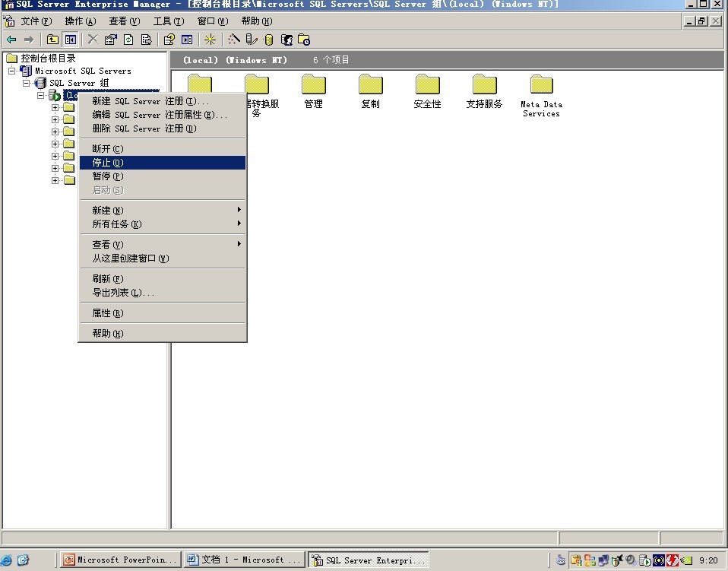Open the 查看(V) menu in menu bar
Image resolution: width=728 pixels, height=571 pixels.
click(x=125, y=21)
